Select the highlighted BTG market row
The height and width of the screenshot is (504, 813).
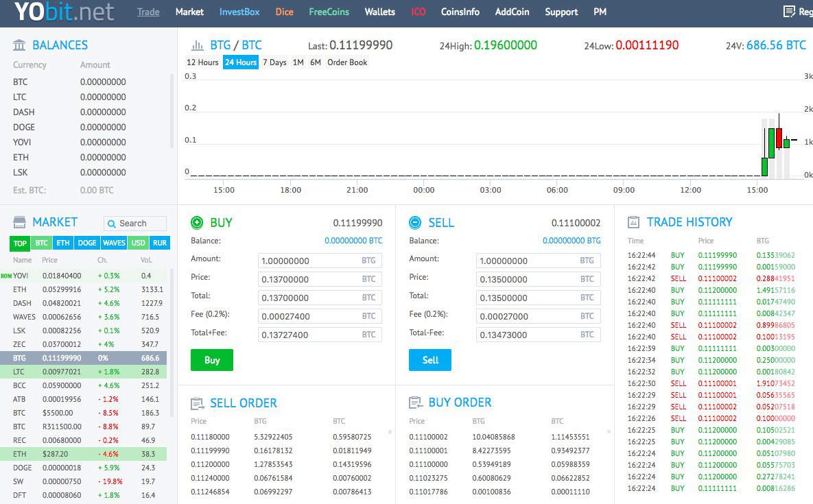84,358
